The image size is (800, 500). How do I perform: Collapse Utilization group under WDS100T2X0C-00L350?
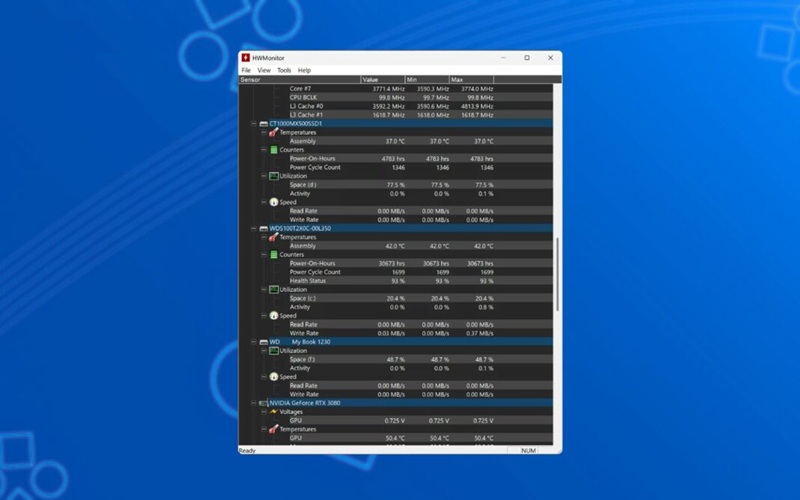264,290
